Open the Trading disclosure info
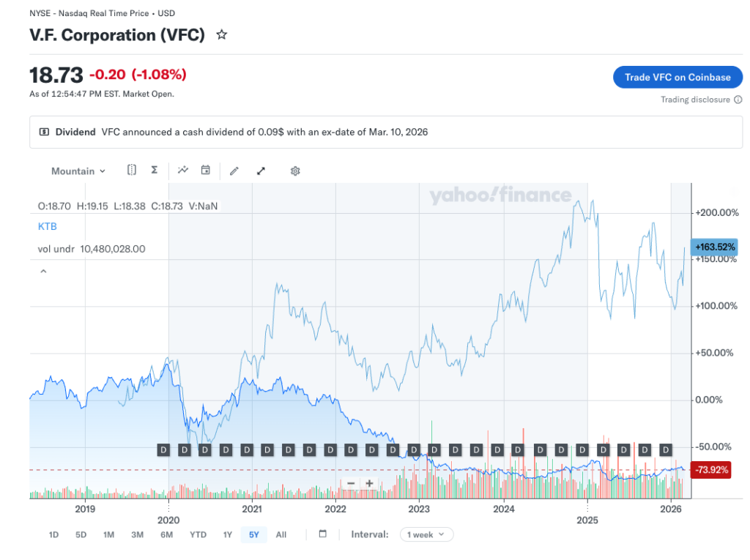 [700, 100]
